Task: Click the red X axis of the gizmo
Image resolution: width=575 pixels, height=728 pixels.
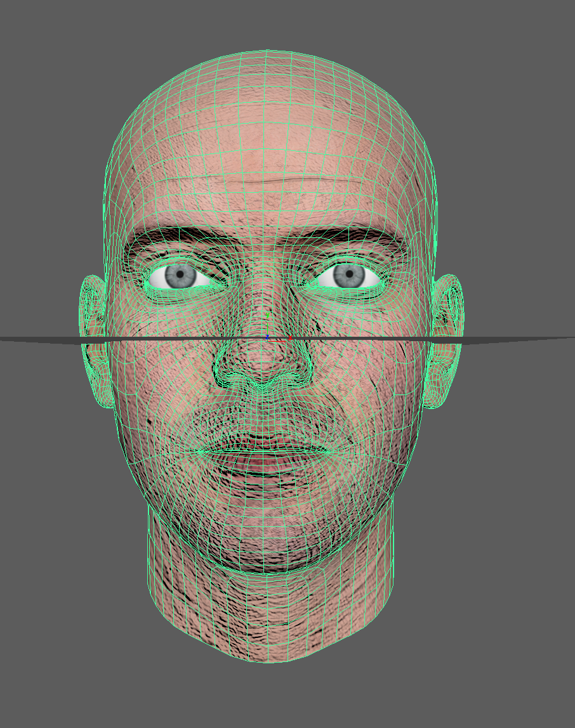Action: tap(281, 339)
